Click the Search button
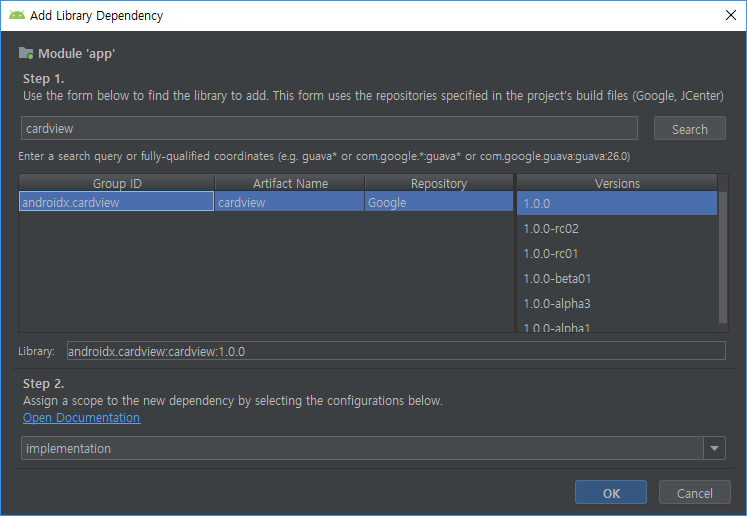747x516 pixels. (689, 129)
